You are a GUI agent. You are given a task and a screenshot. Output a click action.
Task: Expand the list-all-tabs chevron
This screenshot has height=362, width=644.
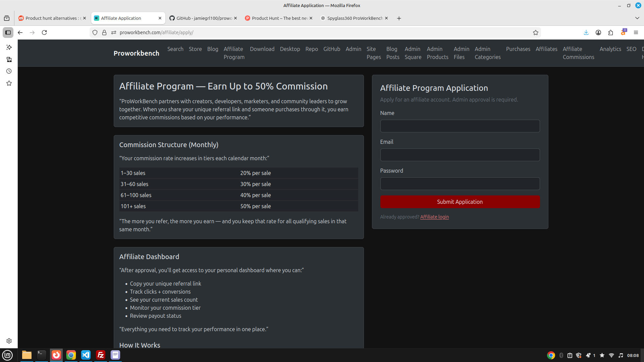637,18
